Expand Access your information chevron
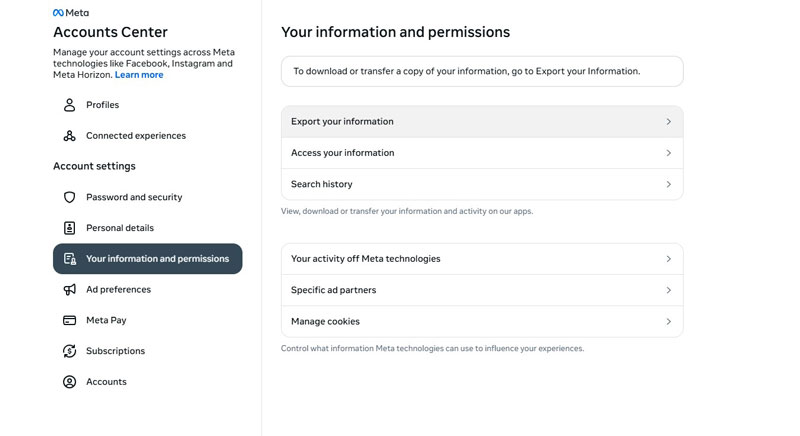This screenshot has height=436, width=800. (x=668, y=153)
